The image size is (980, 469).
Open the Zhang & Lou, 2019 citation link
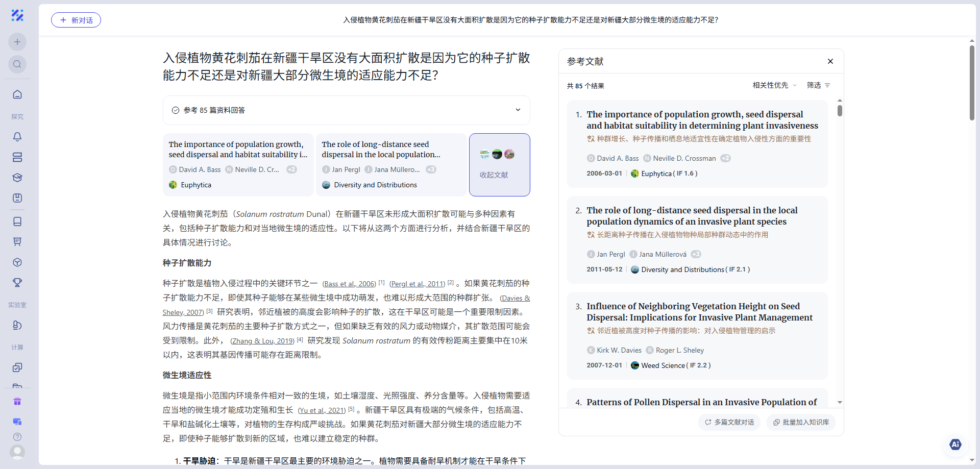pyautogui.click(x=262, y=341)
